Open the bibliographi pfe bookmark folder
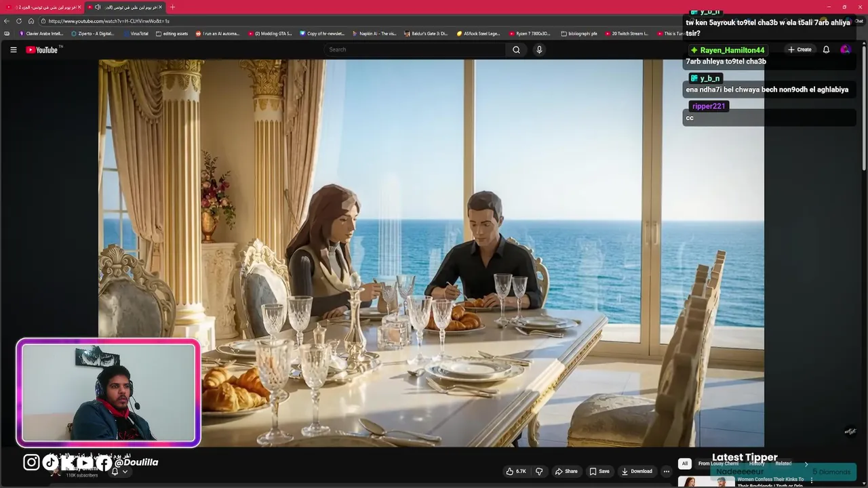This screenshot has height=488, width=868. tap(579, 33)
